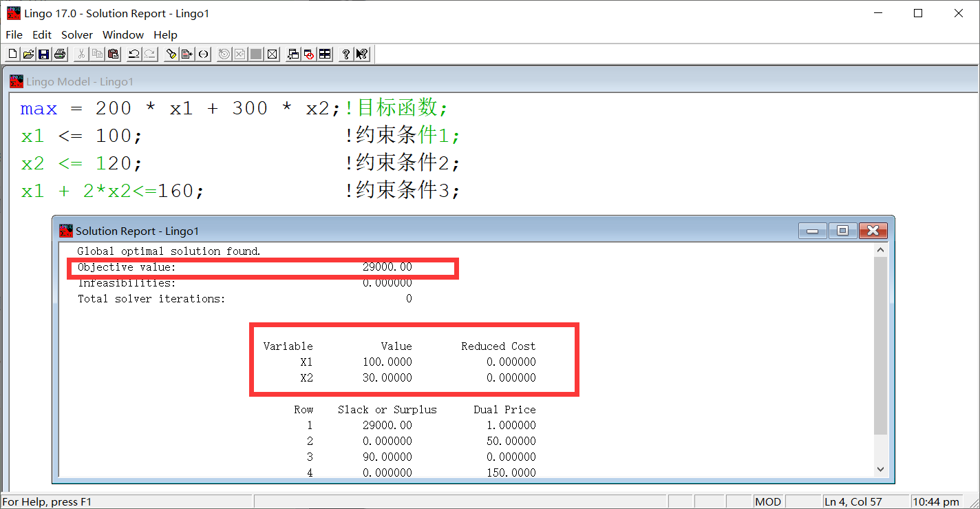Click the constraint 'x1 + 2*x2<=160;'
The width and height of the screenshot is (980, 509).
pos(113,190)
